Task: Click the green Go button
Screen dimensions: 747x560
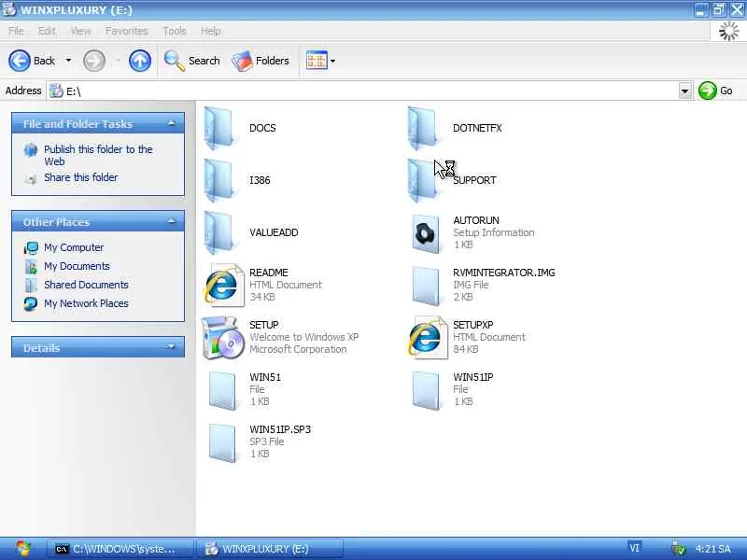Action: click(x=715, y=91)
